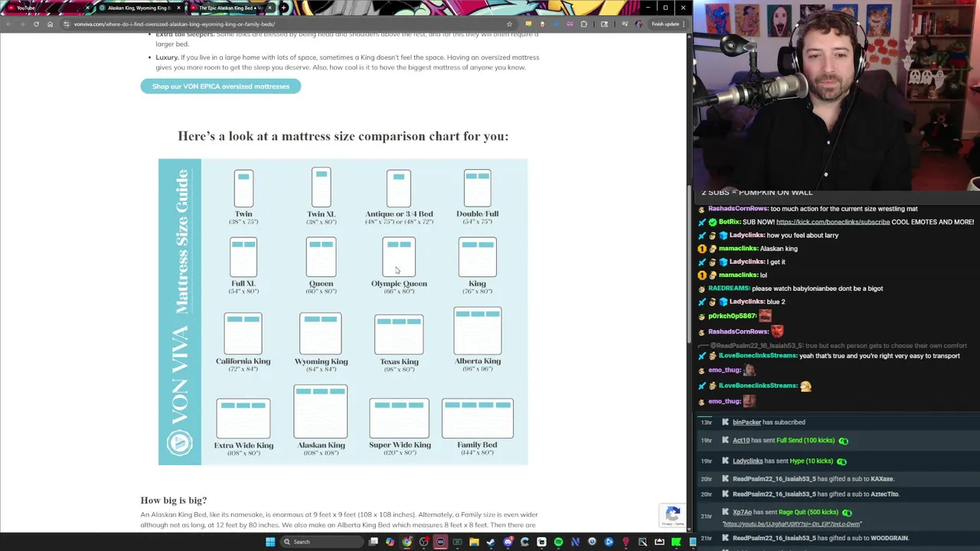The width and height of the screenshot is (980, 551).
Task: Open Spotify from the taskbar
Action: coord(558,542)
